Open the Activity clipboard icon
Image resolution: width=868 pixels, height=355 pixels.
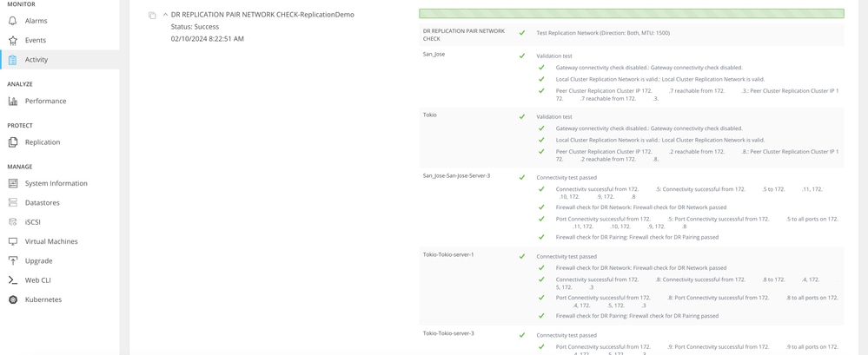[x=13, y=60]
